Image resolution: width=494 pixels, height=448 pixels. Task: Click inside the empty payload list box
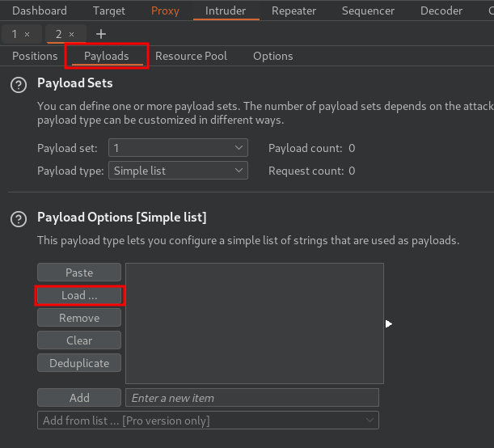coord(255,323)
